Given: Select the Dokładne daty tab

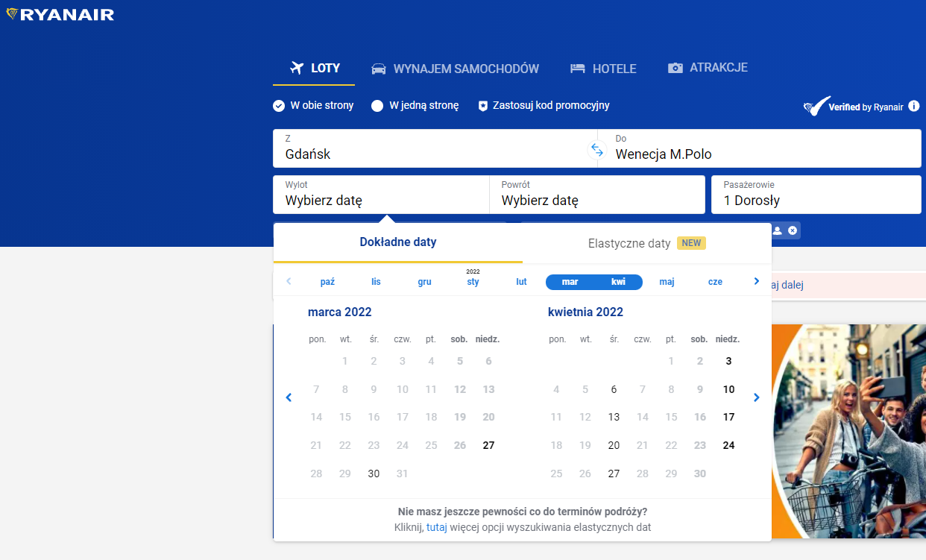Looking at the screenshot, I should 397,242.
